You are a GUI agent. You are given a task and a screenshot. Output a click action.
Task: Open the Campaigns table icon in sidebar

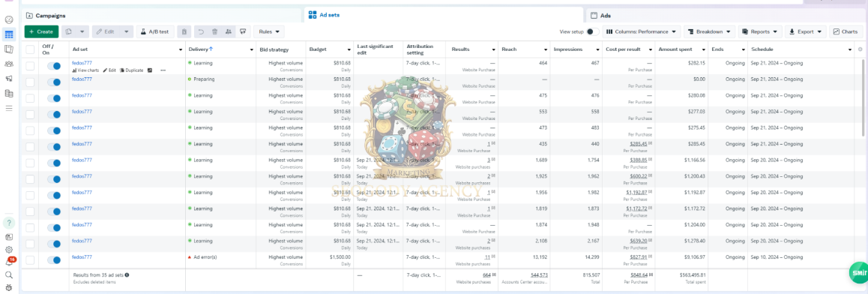pos(9,35)
